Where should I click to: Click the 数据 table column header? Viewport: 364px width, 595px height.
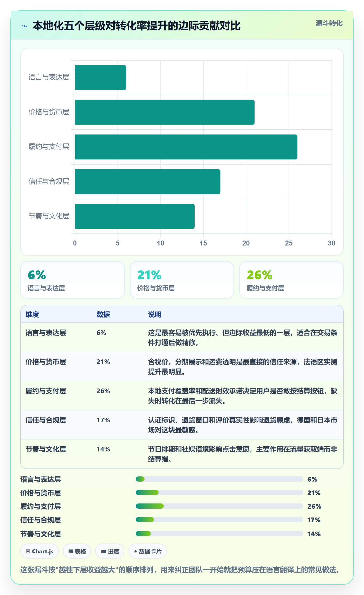(103, 314)
